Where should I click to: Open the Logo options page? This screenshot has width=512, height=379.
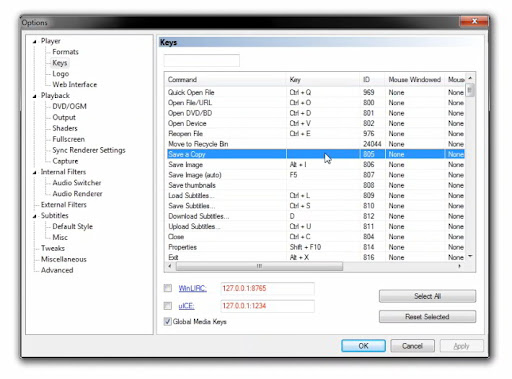tap(61, 74)
